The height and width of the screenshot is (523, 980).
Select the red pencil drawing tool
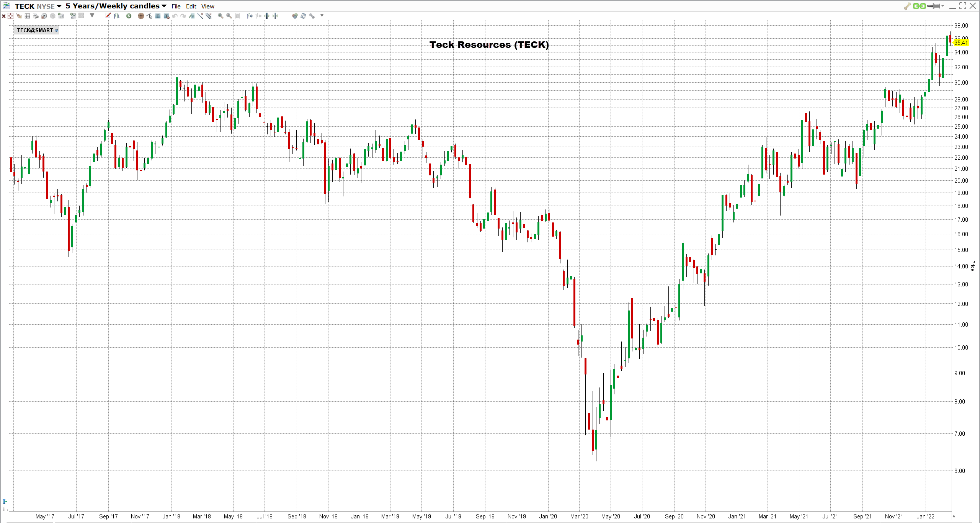tap(108, 16)
